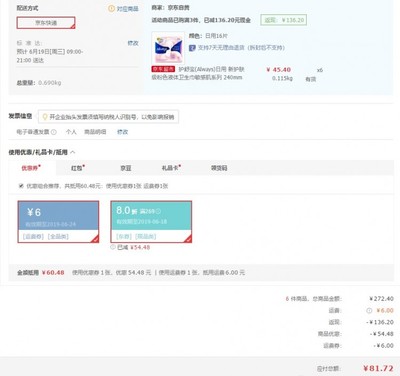Click the cashback deduction -¥136.20 in summary
The image size is (400, 376).
tap(380, 322)
